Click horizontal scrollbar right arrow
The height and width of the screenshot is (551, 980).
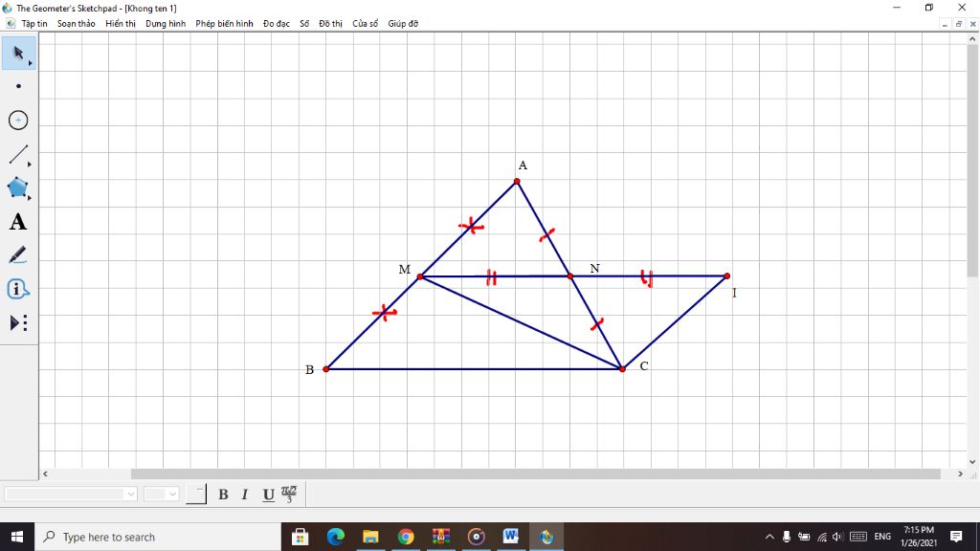point(961,474)
